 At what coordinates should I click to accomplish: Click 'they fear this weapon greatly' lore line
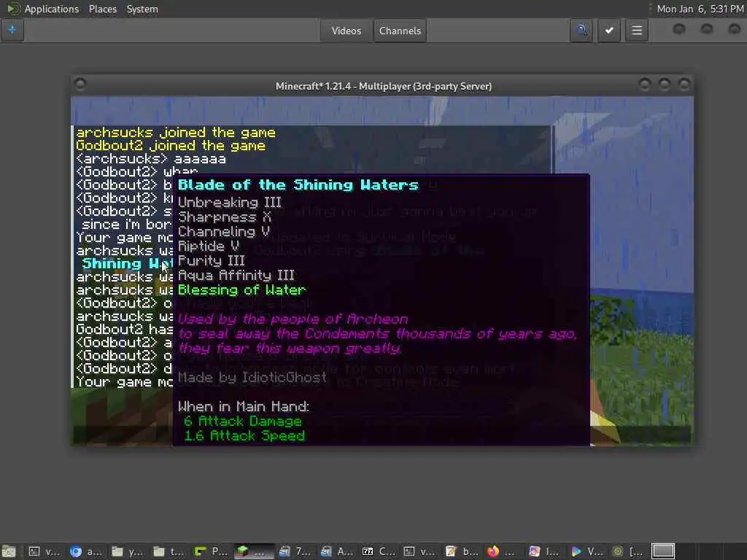click(290, 349)
